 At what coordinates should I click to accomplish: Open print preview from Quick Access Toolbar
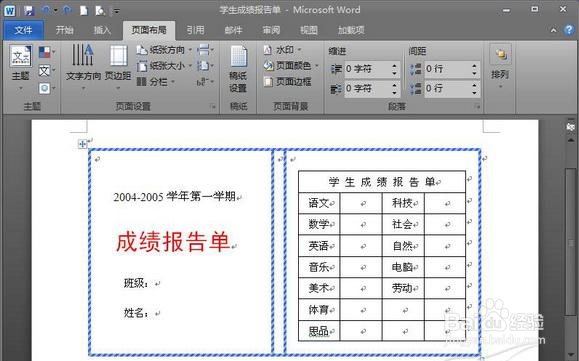[100, 10]
